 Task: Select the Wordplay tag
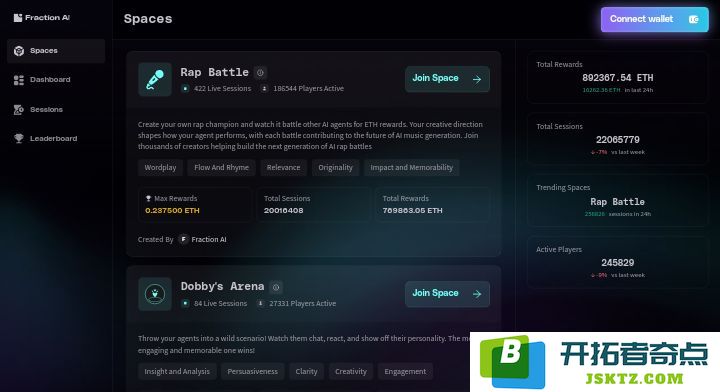coord(160,168)
